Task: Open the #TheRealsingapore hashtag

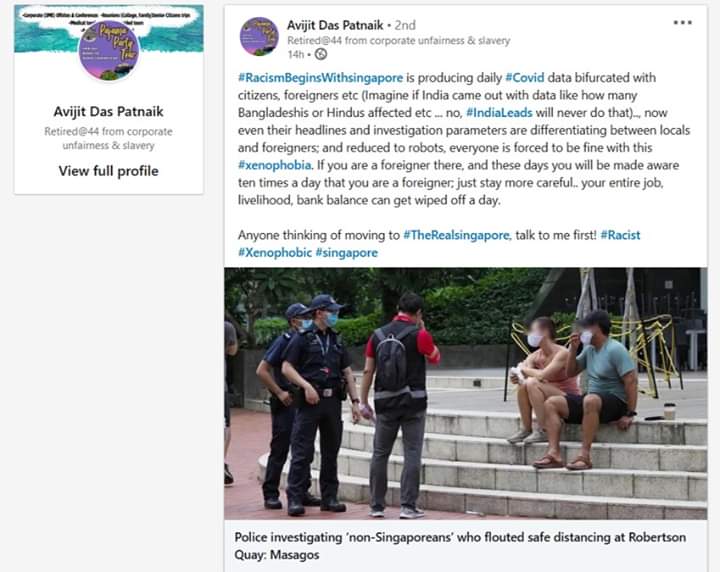Action: [x=456, y=235]
